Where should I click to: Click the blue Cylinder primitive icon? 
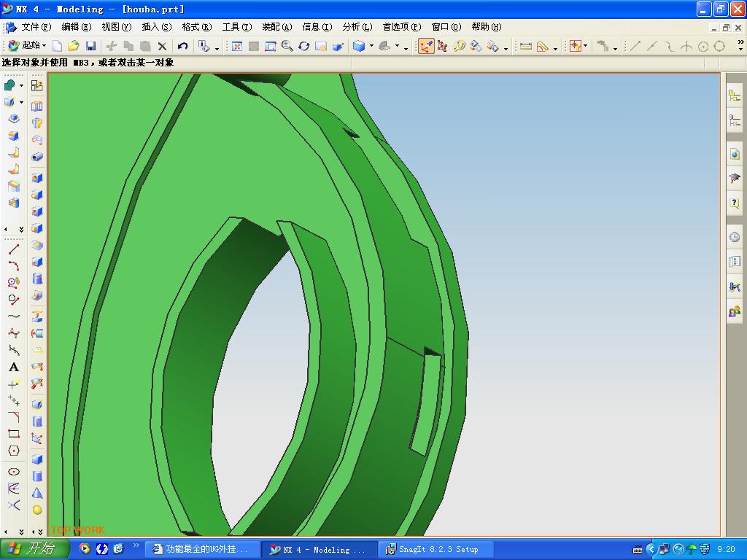click(37, 476)
